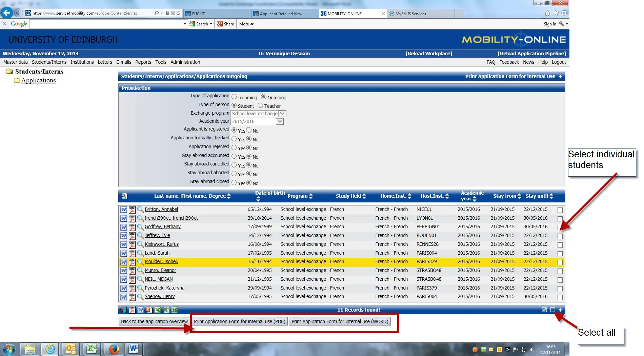Check the row checkbox for Munro, Eleanor
The image size is (644, 356).
560,271
